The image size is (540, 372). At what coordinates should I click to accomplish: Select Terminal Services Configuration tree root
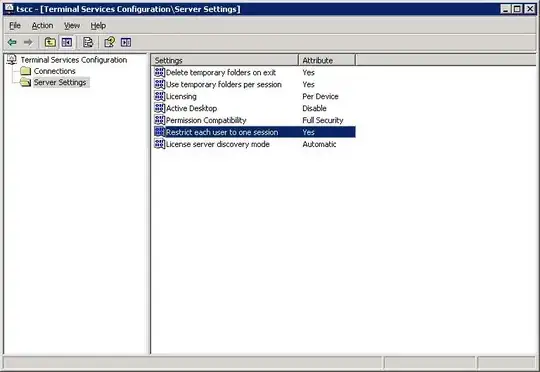pyautogui.click(x=74, y=60)
